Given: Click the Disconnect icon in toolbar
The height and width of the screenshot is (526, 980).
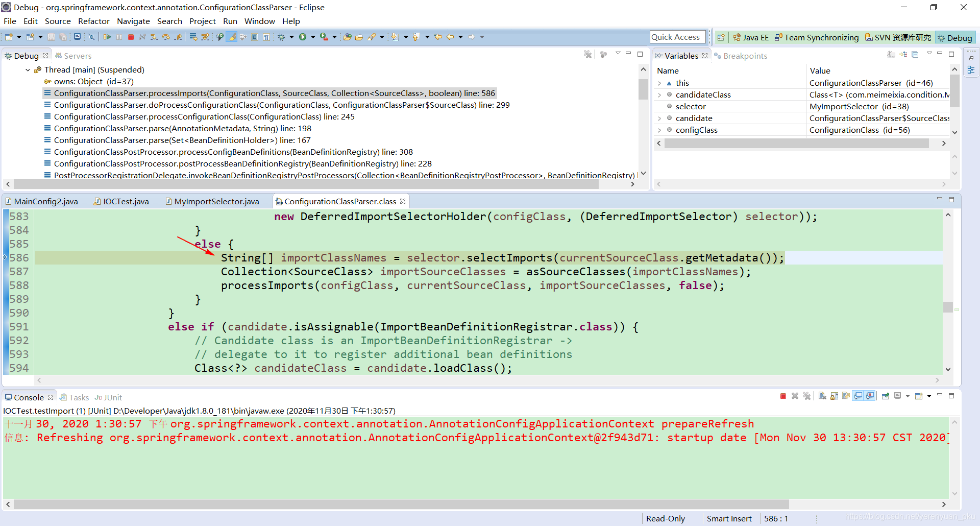Looking at the screenshot, I should [142, 37].
